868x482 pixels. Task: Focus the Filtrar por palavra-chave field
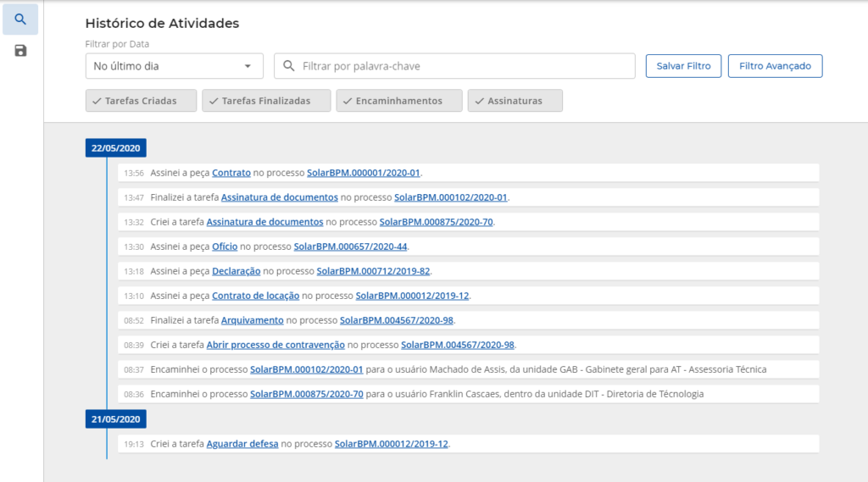[462, 66]
